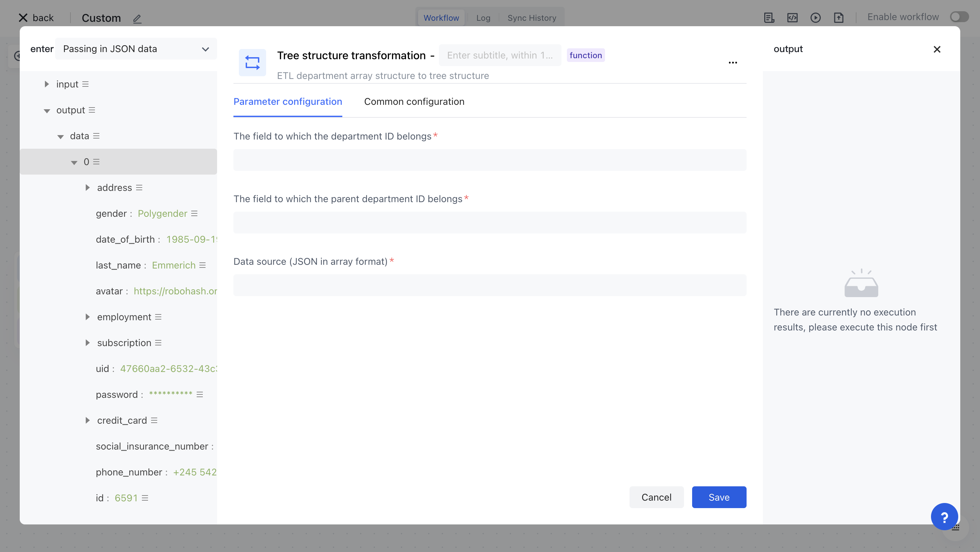This screenshot has width=980, height=552.
Task: Click the edit pencil icon next to Custom
Action: (137, 18)
